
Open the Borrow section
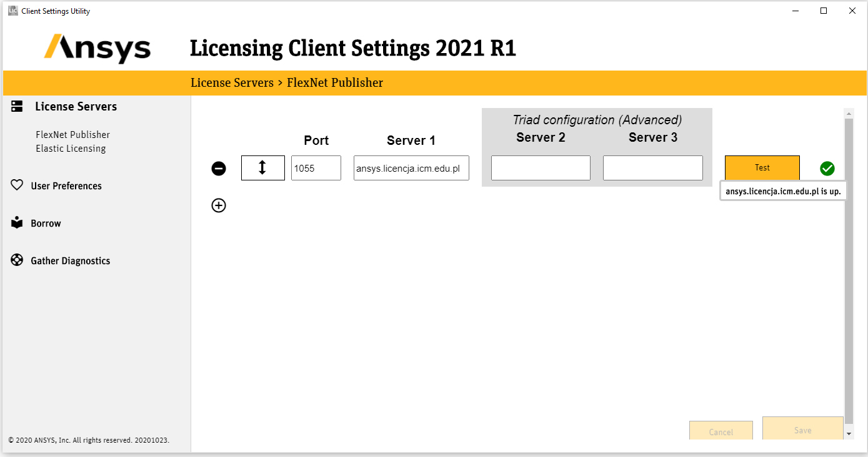[x=46, y=224]
